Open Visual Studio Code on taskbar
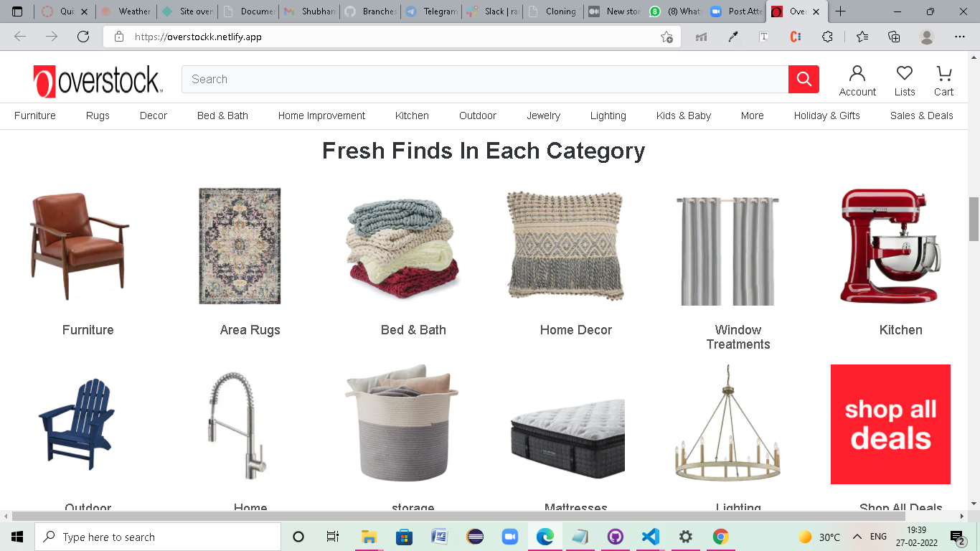 pos(650,537)
